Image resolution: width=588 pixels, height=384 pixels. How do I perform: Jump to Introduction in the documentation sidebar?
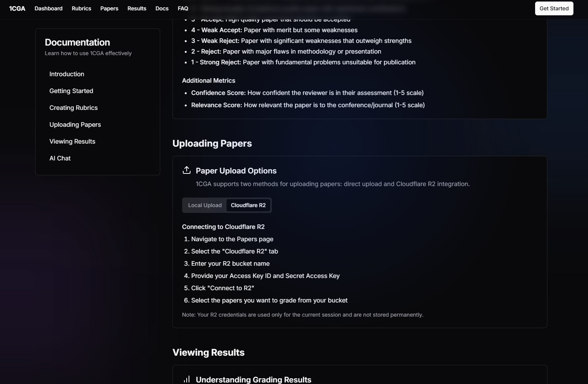point(67,74)
